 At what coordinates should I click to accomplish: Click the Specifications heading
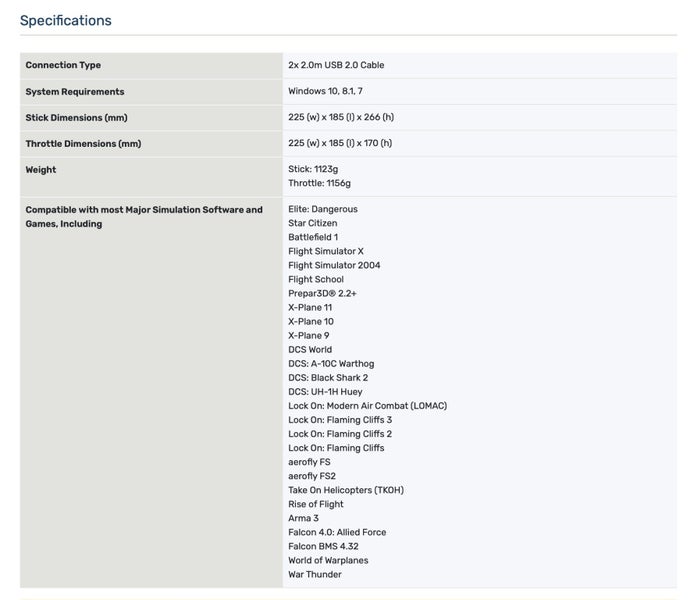pyautogui.click(x=66, y=20)
